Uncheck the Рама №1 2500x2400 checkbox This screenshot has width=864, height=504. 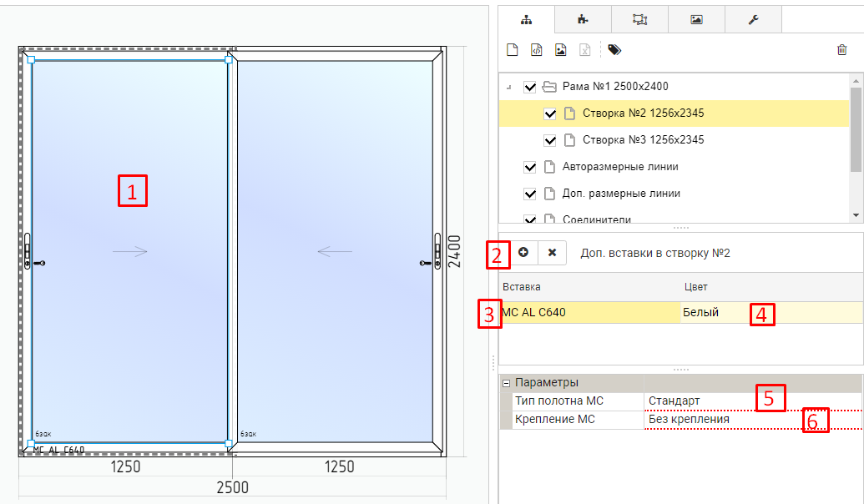[x=529, y=87]
